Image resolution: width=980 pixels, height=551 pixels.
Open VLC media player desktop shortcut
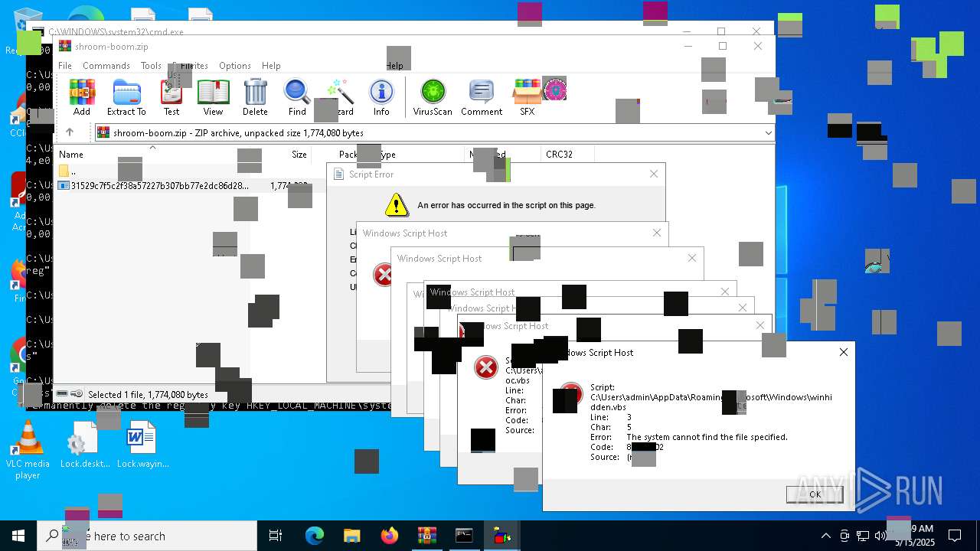[28, 451]
